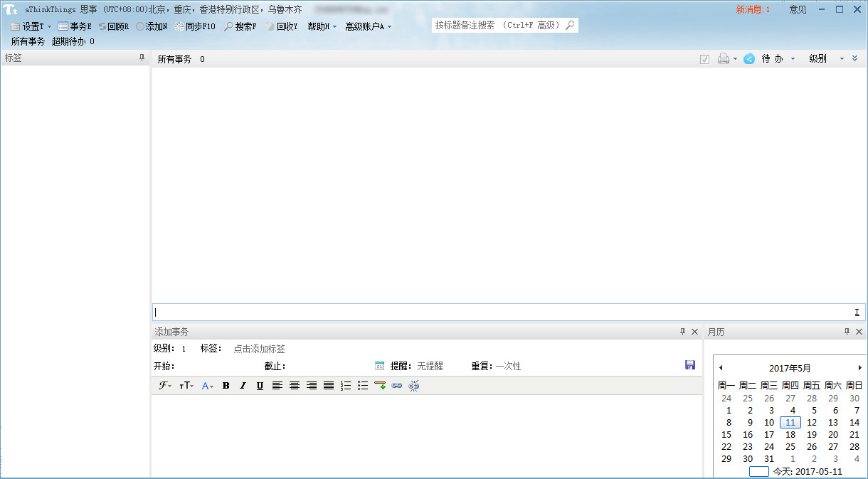Click the 意见 feedback link
This screenshot has width=868, height=479.
pos(798,10)
